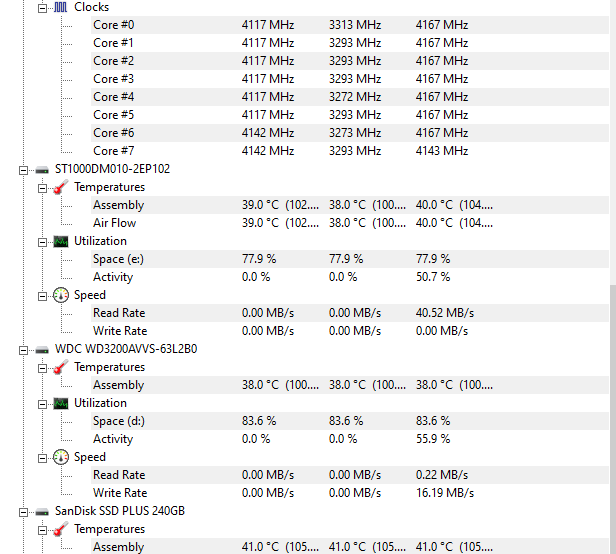
Task: Collapse the ST1000DM010-2EP102 drive node
Action: click(24, 171)
